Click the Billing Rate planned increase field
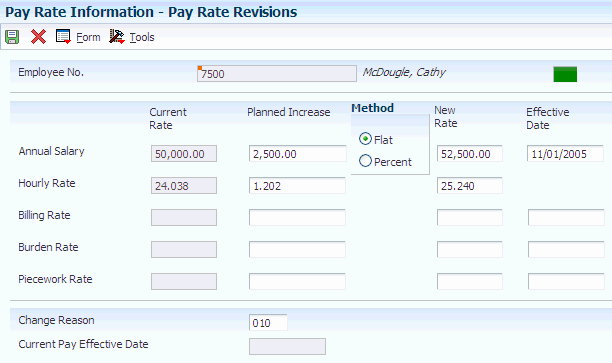 point(297,217)
